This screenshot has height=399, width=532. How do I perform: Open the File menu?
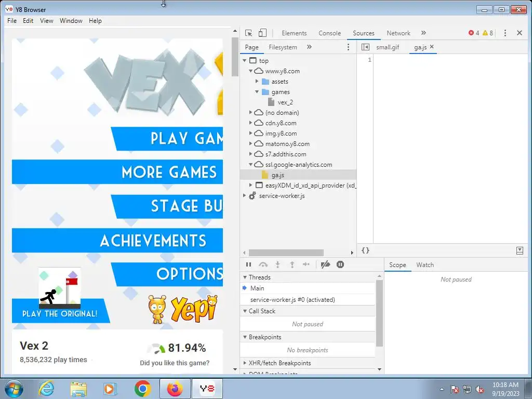point(12,21)
